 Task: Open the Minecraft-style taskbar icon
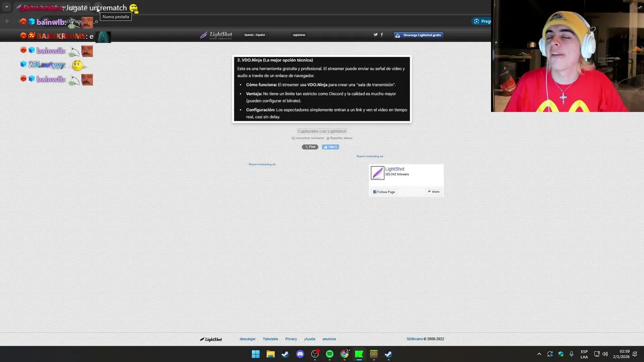point(374,354)
